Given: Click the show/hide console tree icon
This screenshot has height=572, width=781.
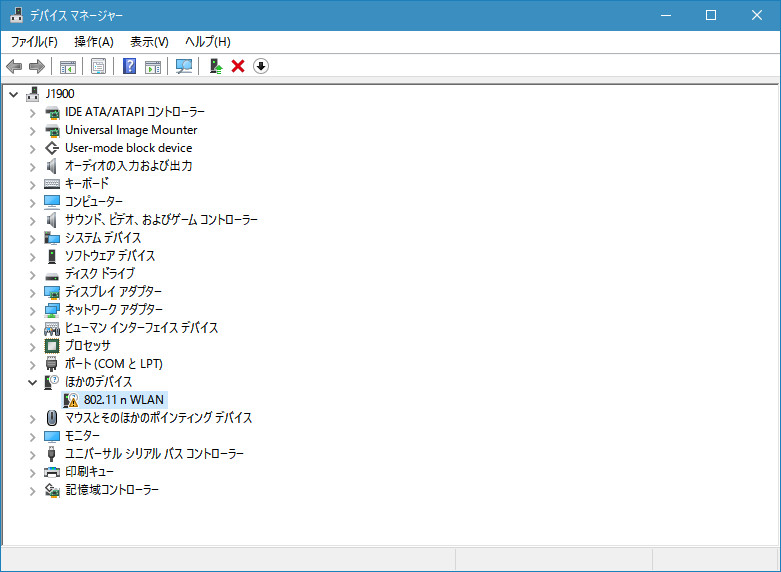Looking at the screenshot, I should [68, 66].
